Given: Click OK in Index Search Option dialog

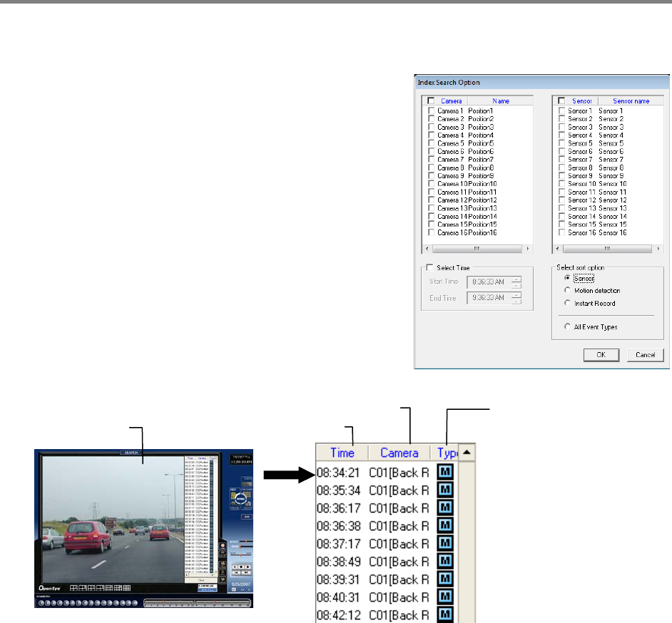Looking at the screenshot, I should click(x=602, y=354).
